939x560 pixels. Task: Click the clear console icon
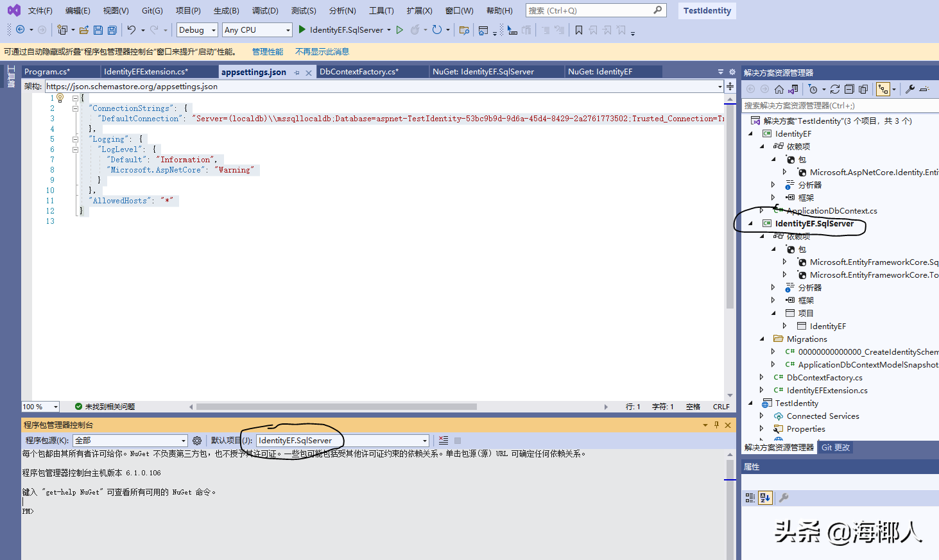point(444,441)
